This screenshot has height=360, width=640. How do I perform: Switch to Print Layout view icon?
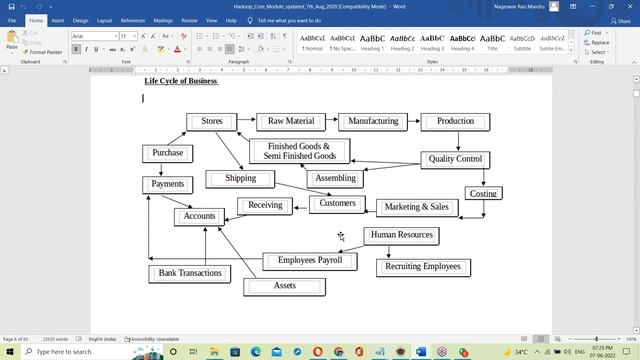click(x=541, y=339)
